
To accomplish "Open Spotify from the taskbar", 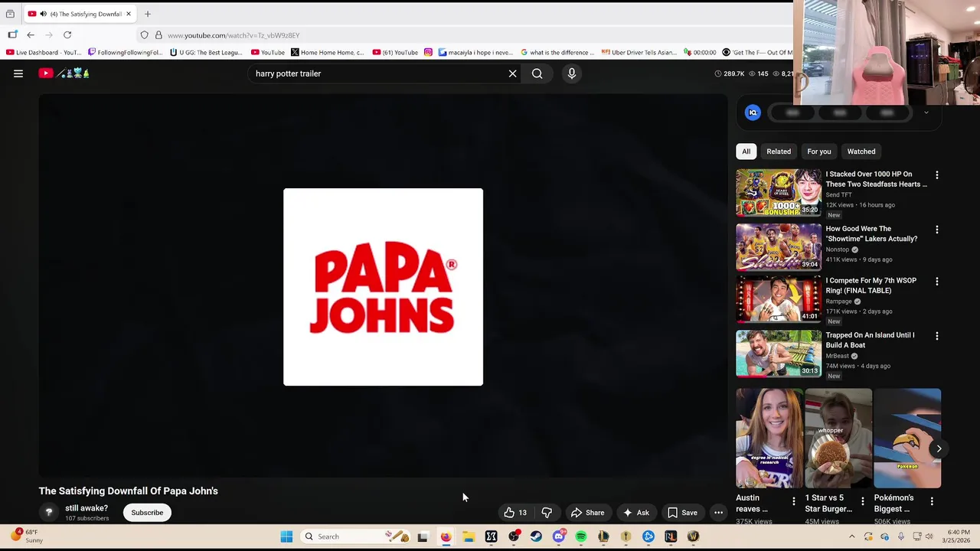I will point(581,536).
